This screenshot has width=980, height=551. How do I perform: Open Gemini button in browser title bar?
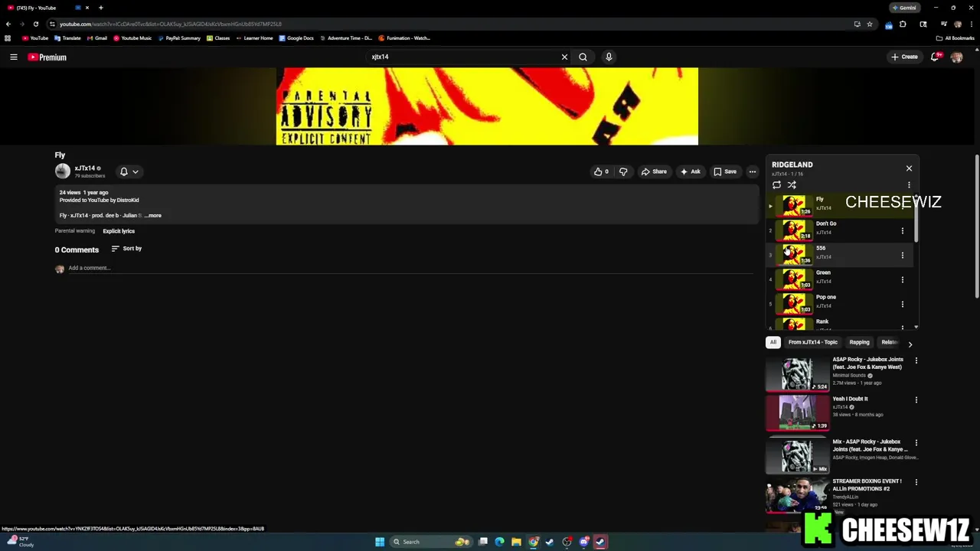tap(904, 8)
